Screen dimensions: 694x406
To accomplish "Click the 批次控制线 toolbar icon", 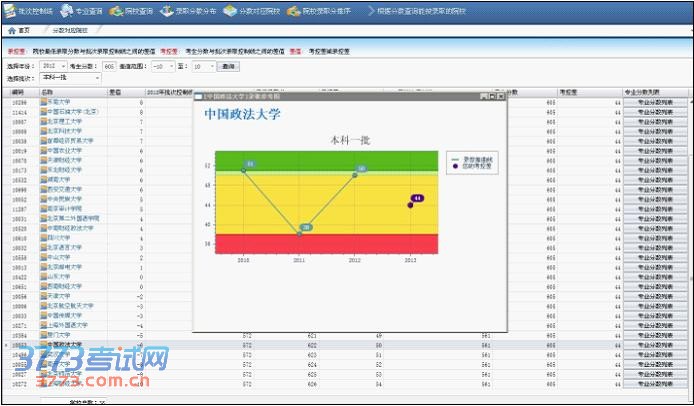I will click(28, 10).
